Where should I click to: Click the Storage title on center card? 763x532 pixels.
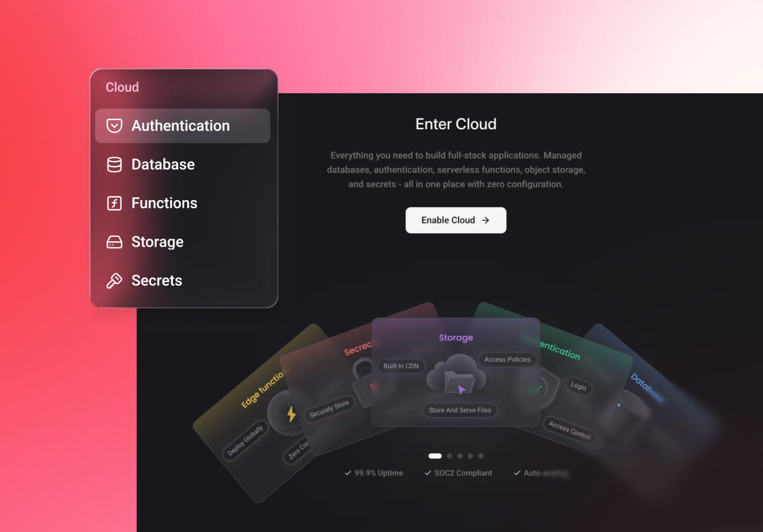tap(456, 337)
